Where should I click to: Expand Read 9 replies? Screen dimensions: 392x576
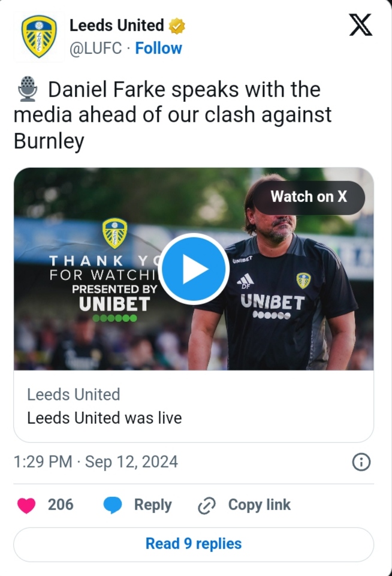(x=194, y=544)
